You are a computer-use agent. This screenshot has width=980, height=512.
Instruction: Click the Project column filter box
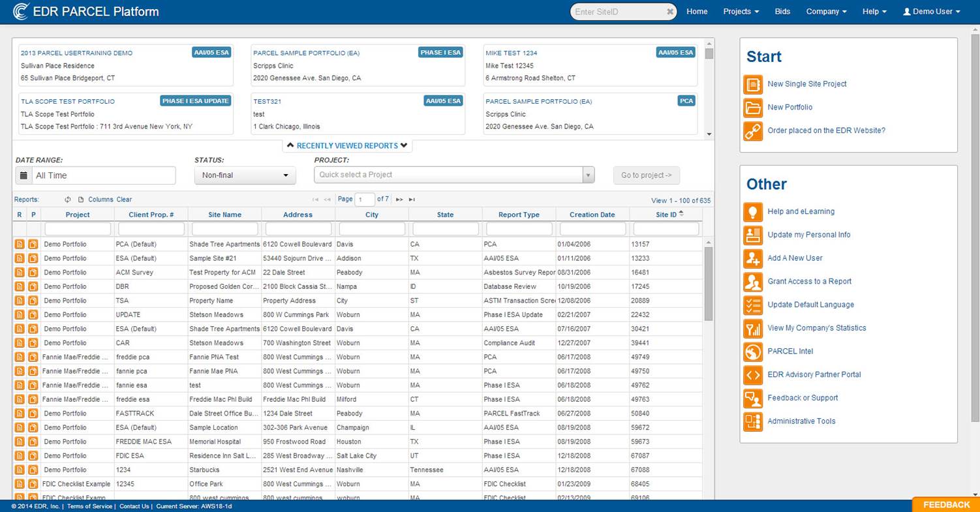point(78,229)
